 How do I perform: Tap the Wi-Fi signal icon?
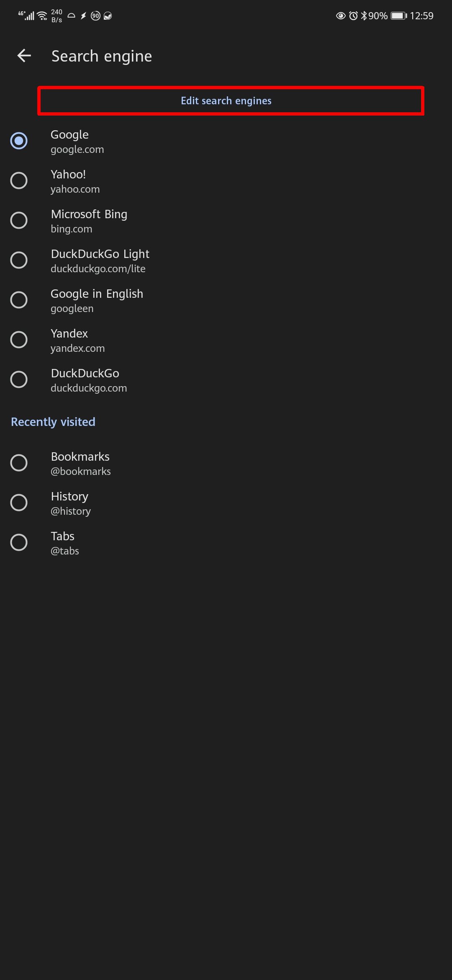click(42, 16)
